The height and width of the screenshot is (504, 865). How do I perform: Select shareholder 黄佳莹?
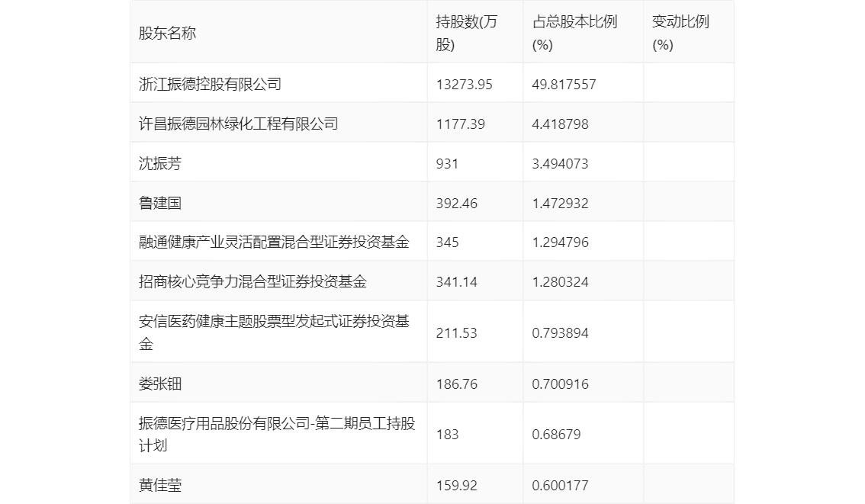click(160, 485)
